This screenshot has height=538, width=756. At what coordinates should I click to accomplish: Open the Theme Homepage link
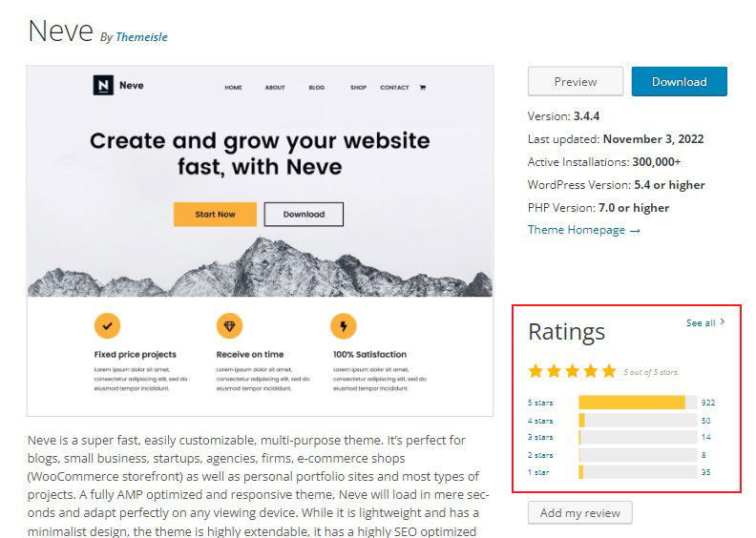(584, 230)
